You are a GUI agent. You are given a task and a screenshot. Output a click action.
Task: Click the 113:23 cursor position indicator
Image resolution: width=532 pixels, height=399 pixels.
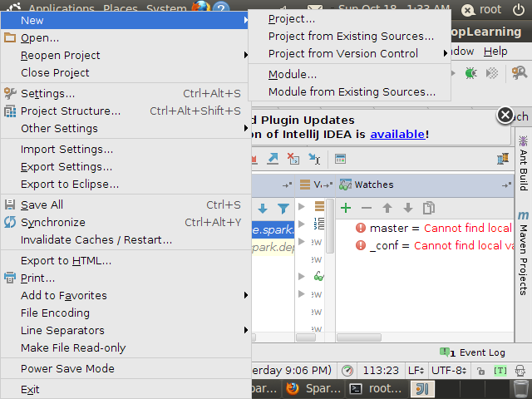(x=381, y=371)
